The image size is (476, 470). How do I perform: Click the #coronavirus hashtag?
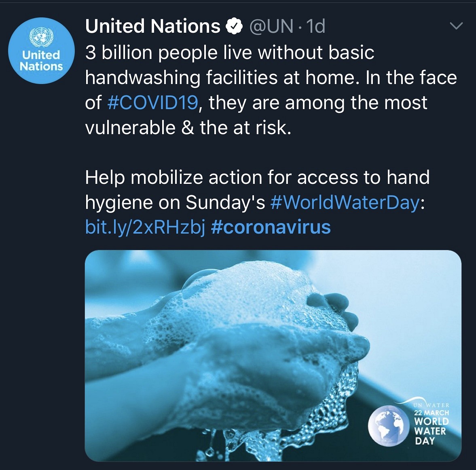(x=271, y=227)
